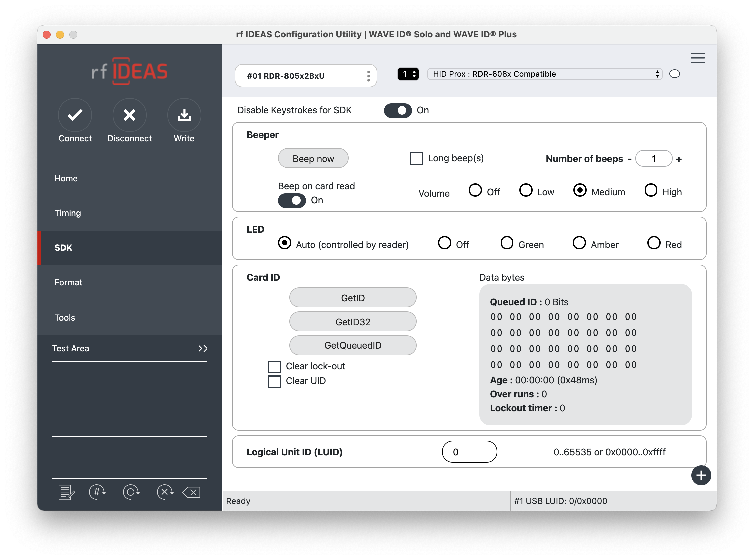Increase number of beeps with plus
The width and height of the screenshot is (754, 560).
coord(679,159)
